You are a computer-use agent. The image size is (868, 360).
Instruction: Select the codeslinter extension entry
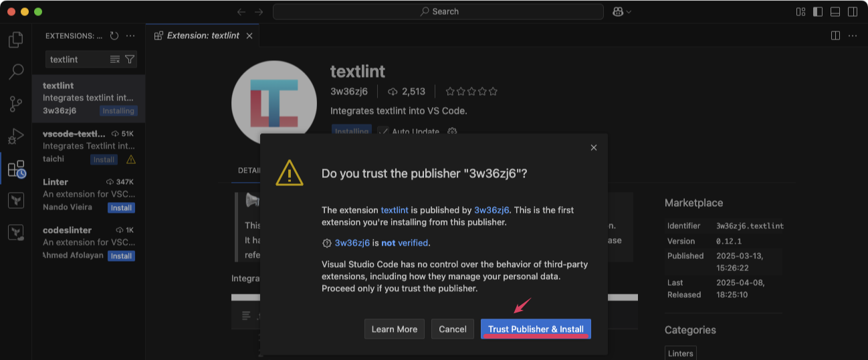click(89, 243)
